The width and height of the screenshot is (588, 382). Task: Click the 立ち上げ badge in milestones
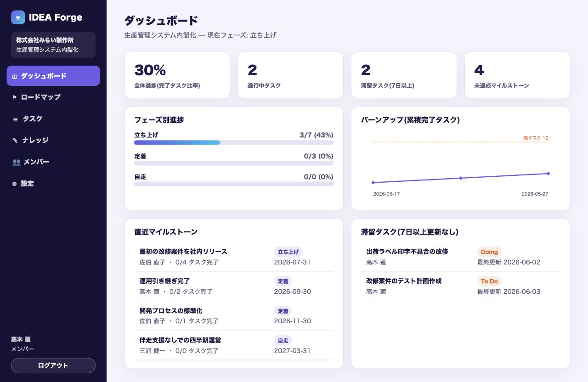point(288,252)
